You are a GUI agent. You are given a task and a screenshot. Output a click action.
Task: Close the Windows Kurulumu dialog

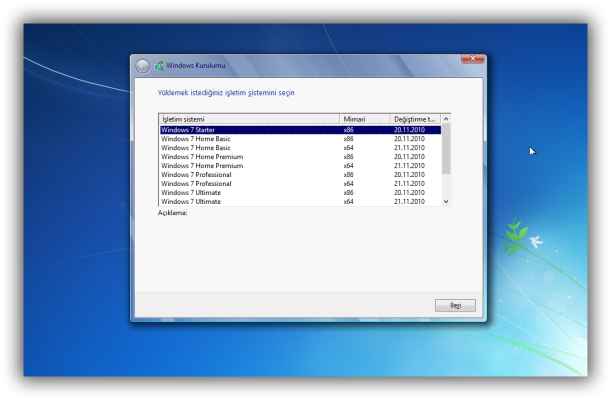(472, 60)
